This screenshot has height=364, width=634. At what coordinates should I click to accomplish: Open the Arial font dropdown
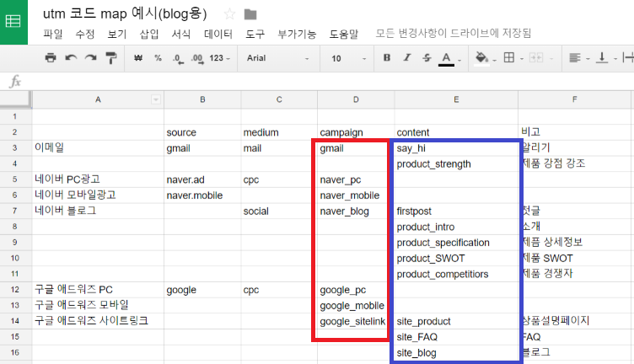pos(277,58)
